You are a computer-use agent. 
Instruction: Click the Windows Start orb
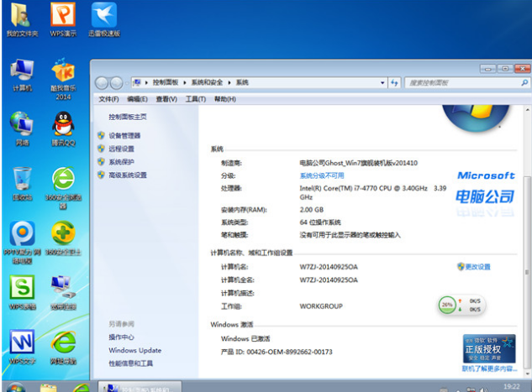(x=16, y=387)
